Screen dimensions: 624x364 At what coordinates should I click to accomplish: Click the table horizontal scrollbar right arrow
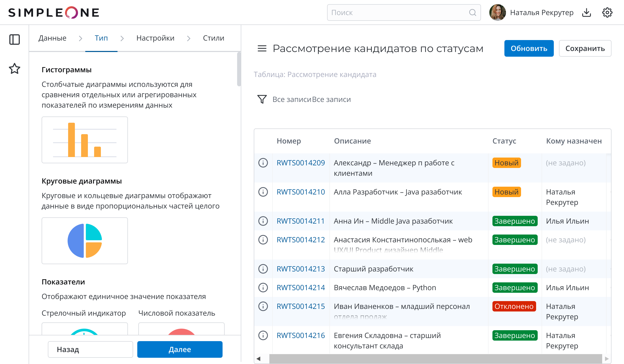click(x=607, y=359)
